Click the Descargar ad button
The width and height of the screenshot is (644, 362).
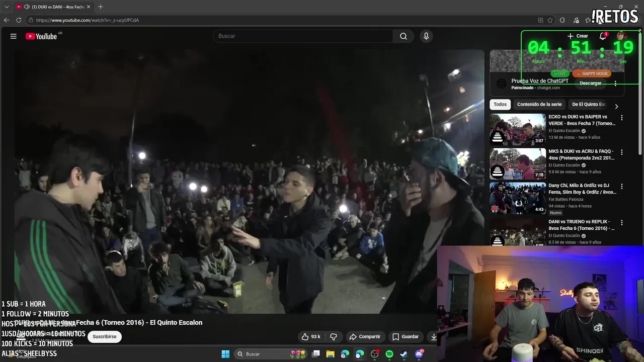point(590,83)
